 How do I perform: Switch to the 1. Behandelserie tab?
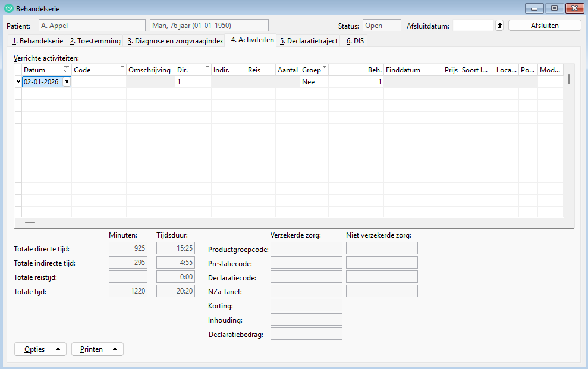tap(37, 41)
